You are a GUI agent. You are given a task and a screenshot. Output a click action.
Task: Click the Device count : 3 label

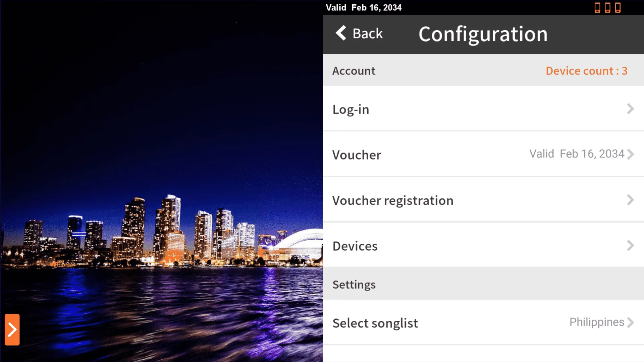pos(586,71)
